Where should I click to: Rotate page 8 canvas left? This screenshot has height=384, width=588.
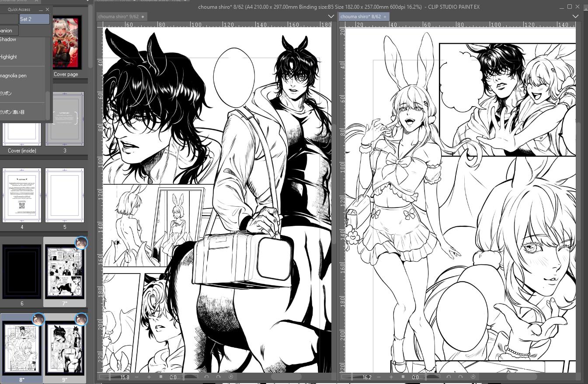(449, 377)
